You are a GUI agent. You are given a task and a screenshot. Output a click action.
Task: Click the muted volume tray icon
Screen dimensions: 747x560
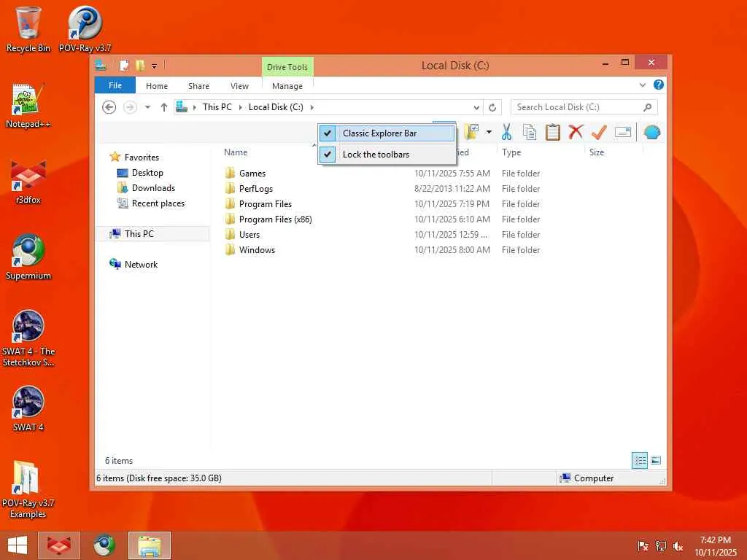[678, 546]
